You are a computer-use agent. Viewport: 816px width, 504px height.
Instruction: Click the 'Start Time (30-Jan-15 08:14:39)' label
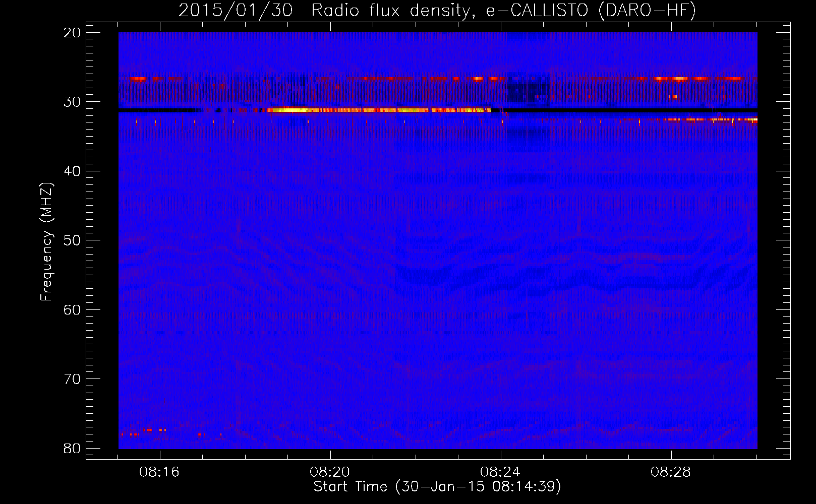tap(437, 487)
